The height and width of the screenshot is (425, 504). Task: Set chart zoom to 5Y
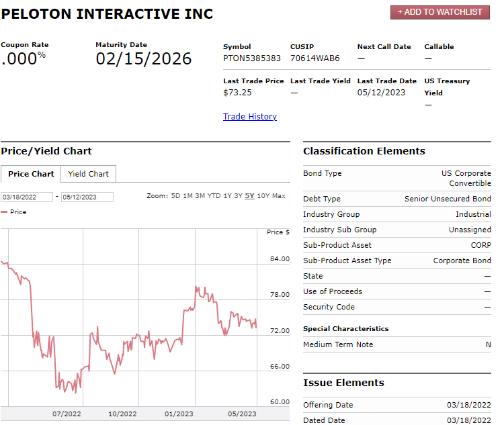coord(249,196)
